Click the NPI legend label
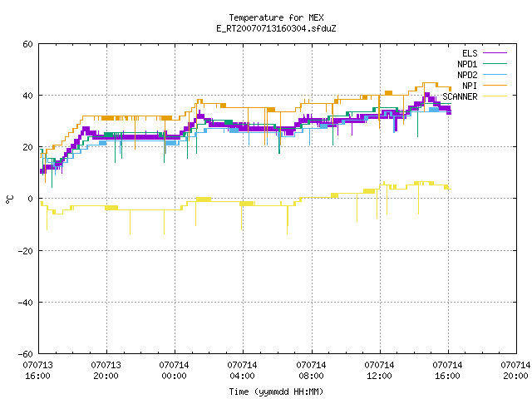The image size is (532, 399). pos(470,86)
